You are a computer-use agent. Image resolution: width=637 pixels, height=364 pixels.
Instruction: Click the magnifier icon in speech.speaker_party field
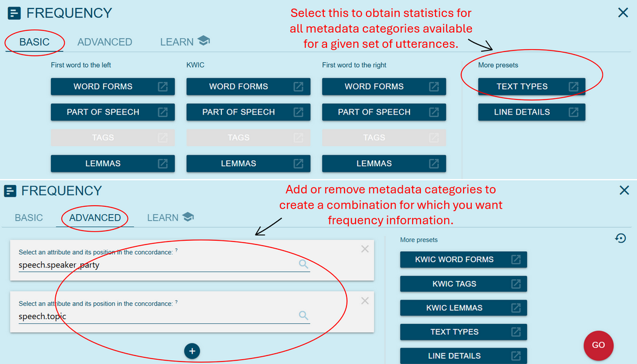click(304, 265)
